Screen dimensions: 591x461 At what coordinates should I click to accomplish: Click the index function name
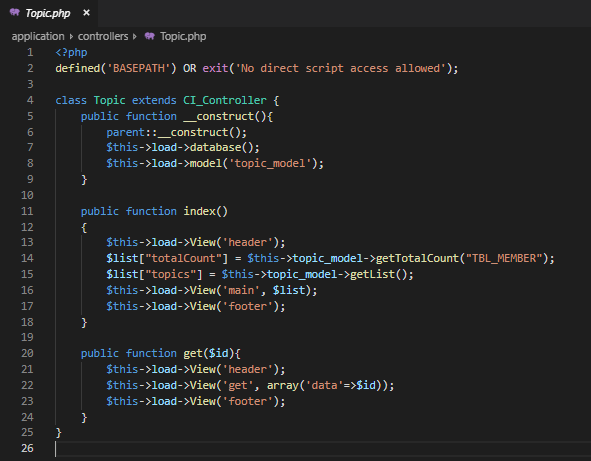pyautogui.click(x=199, y=211)
